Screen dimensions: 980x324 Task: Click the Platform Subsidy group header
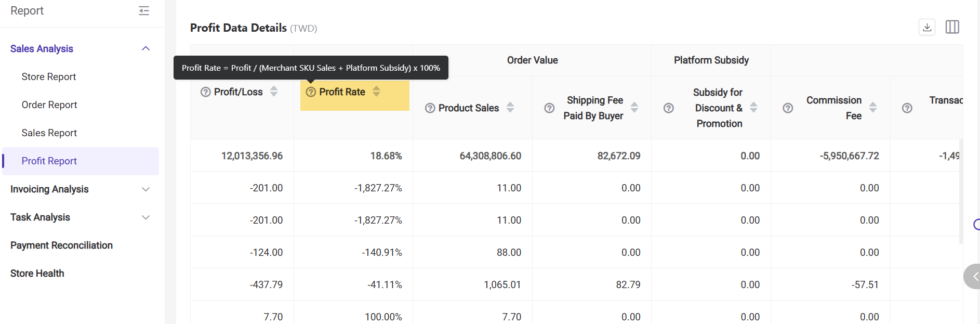pyautogui.click(x=711, y=60)
